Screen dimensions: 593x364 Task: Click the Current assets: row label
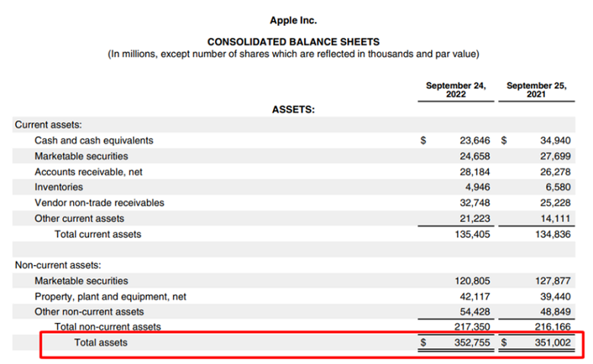(49, 125)
